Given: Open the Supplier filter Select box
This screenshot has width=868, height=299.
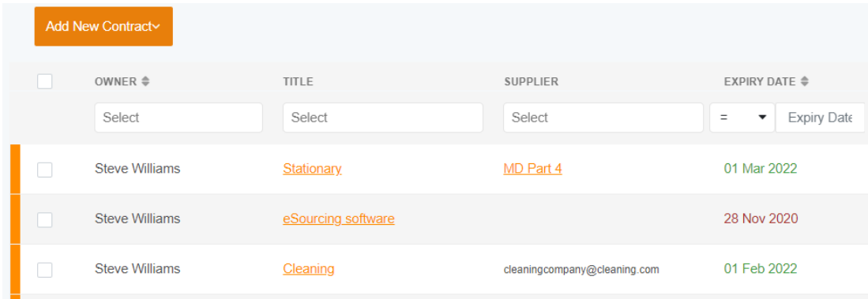Looking at the screenshot, I should pos(603,118).
